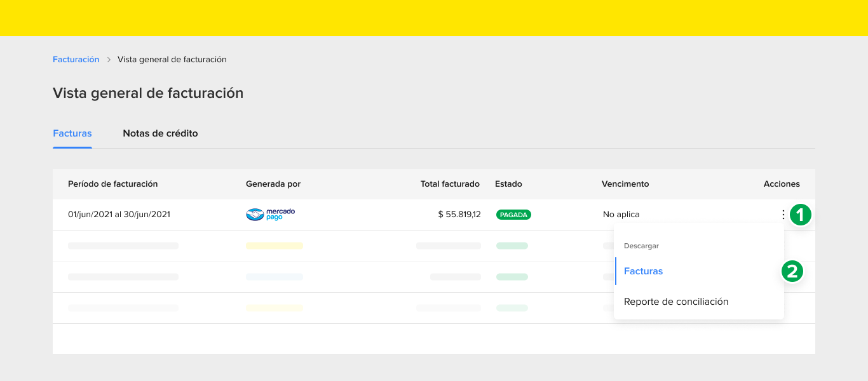Image resolution: width=868 pixels, height=381 pixels.
Task: Click the Descargar label in the dropdown
Action: [x=641, y=246]
